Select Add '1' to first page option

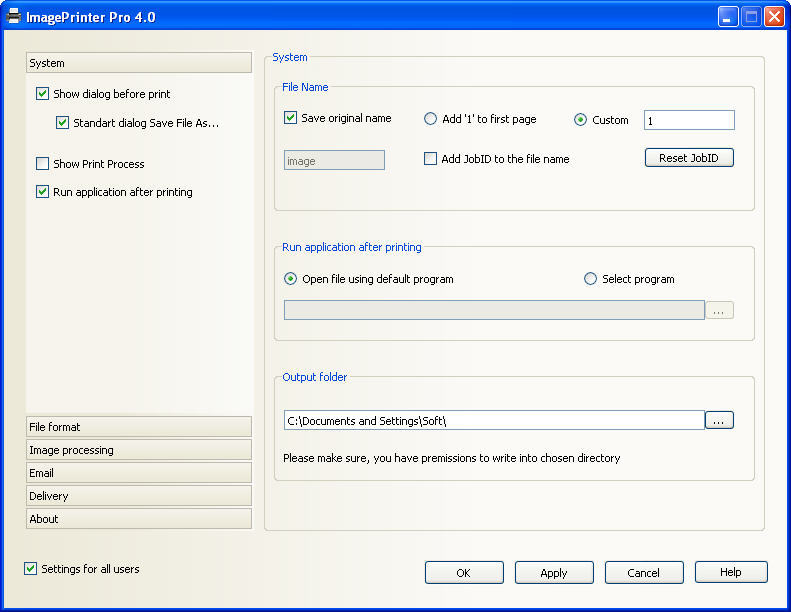pyautogui.click(x=431, y=119)
